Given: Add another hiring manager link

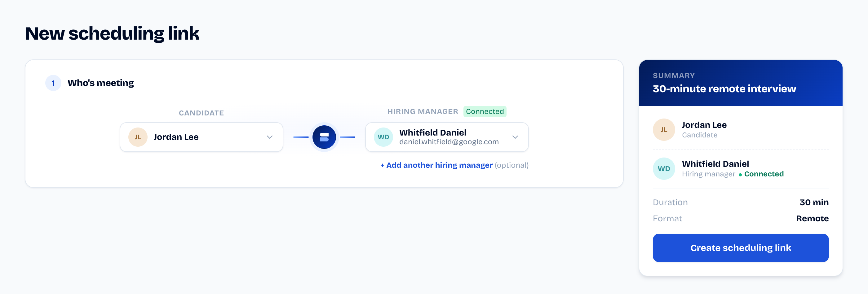Looking at the screenshot, I should pos(436,165).
